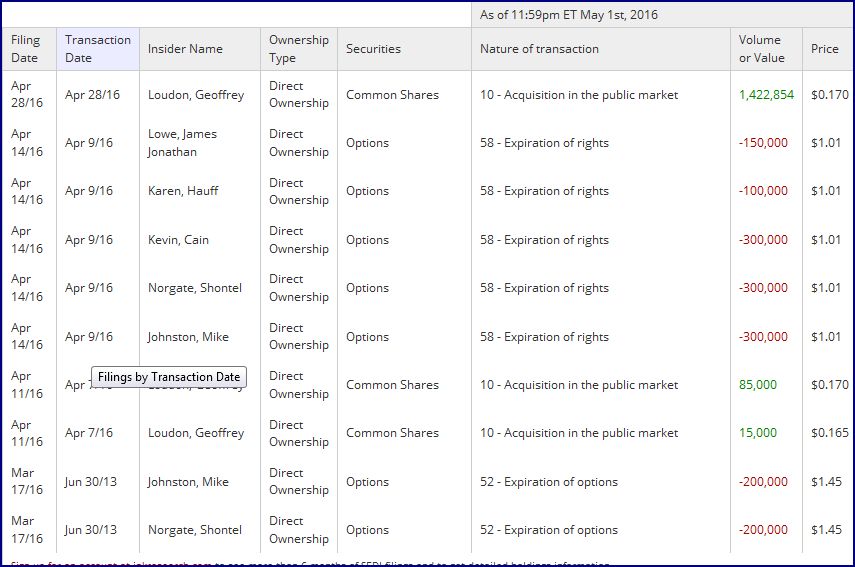Click the -150,000 volume value

pyautogui.click(x=763, y=143)
